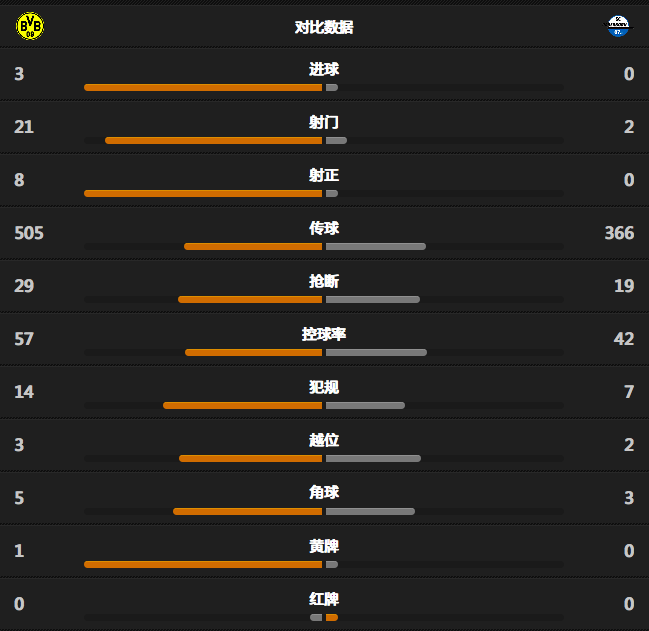The width and height of the screenshot is (649, 631).
Task: Click Dortmund's 505 passes value
Action: click(x=29, y=233)
